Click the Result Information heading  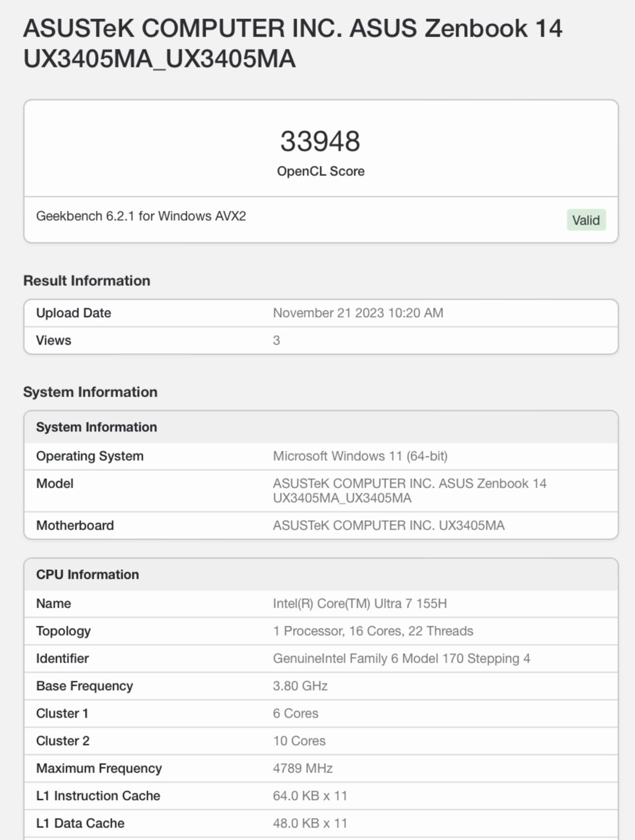tap(87, 280)
